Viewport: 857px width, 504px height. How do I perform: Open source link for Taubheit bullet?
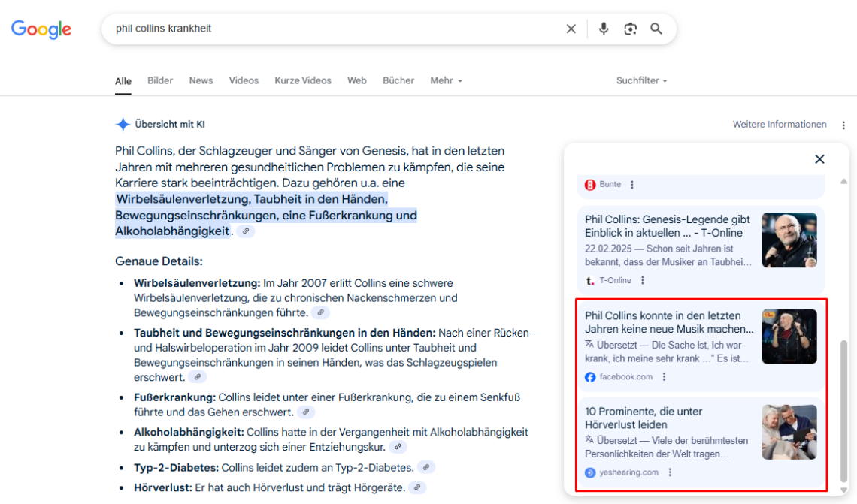pyautogui.click(x=197, y=377)
